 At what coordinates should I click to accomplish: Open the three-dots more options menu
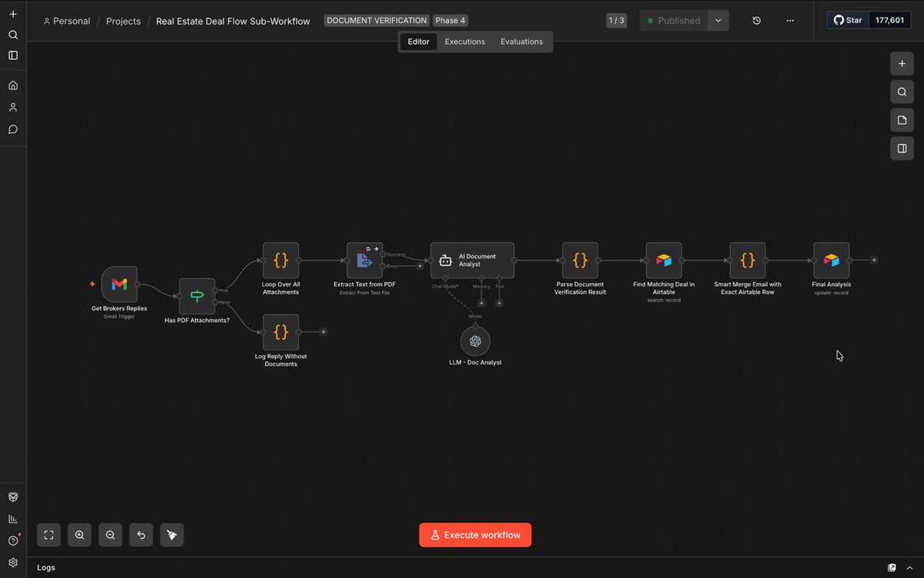pyautogui.click(x=790, y=21)
